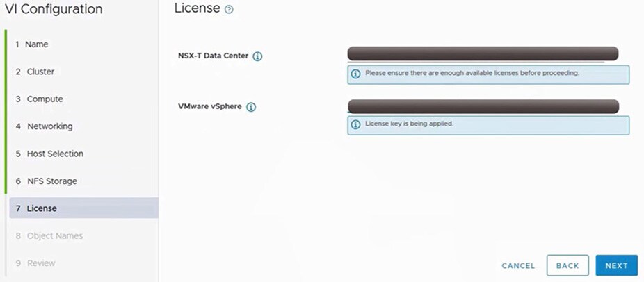
Task: Open the Networking wizard step
Action: coord(49,126)
